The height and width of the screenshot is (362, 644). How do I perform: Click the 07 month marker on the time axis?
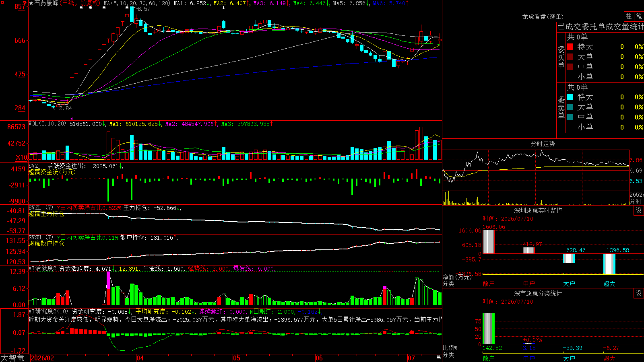pyautogui.click(x=411, y=358)
